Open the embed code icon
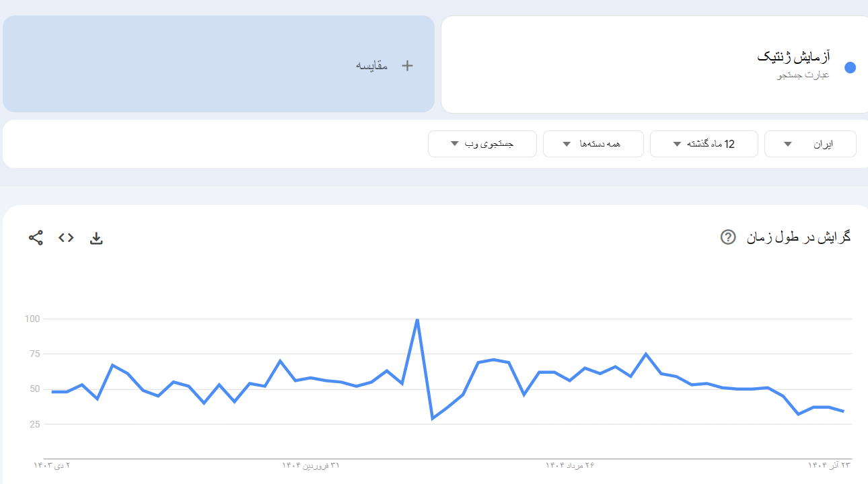Viewport: 868px width, 484px height. click(x=66, y=238)
